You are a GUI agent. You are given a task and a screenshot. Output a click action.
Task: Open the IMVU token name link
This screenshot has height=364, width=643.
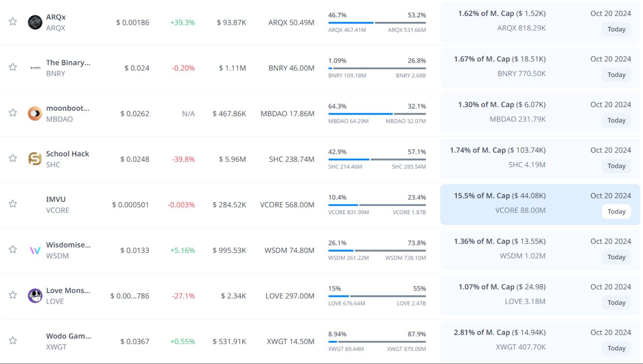pos(56,199)
